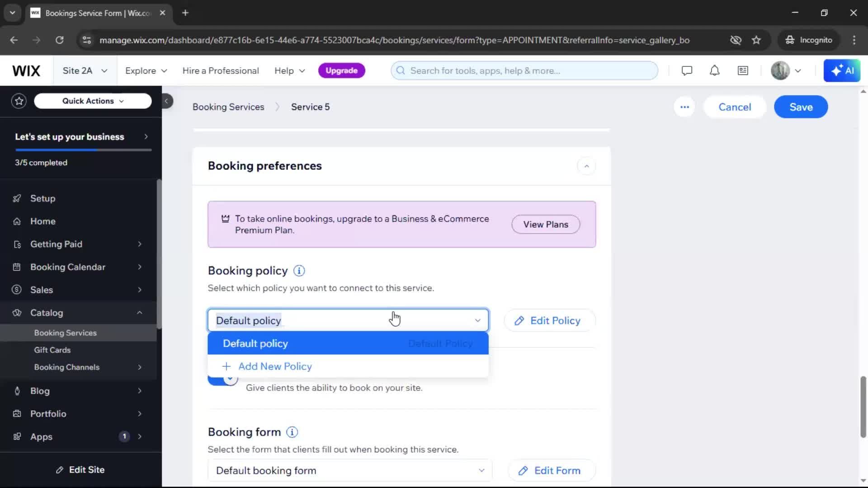Collapse the sidebar with arrow handle
Viewport: 868px width, 488px height.
(x=166, y=101)
